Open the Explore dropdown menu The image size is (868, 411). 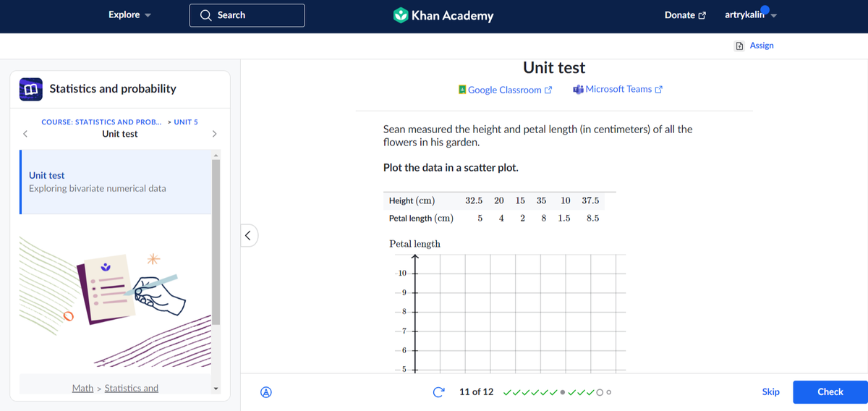point(129,15)
